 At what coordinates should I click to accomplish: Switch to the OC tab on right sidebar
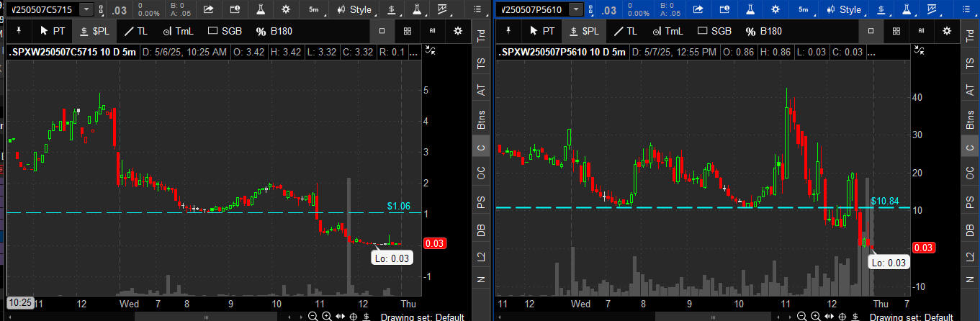[970, 173]
